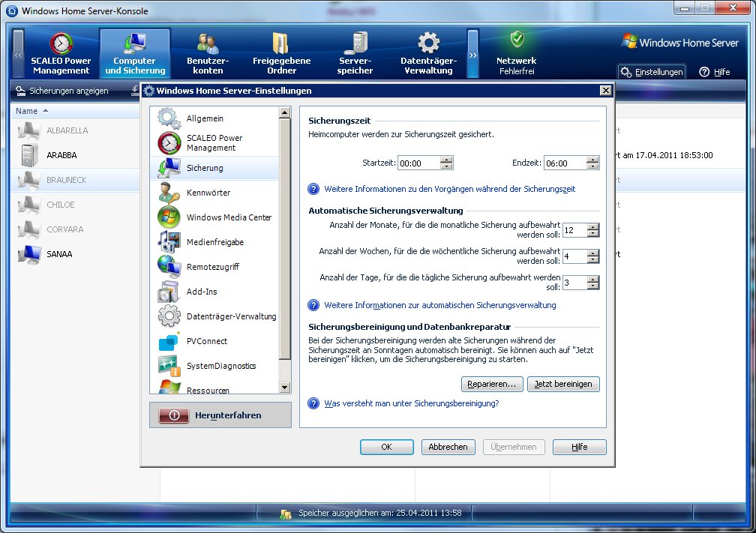Switch to Computer und Sicherung tab
The image size is (756, 533).
(x=135, y=53)
